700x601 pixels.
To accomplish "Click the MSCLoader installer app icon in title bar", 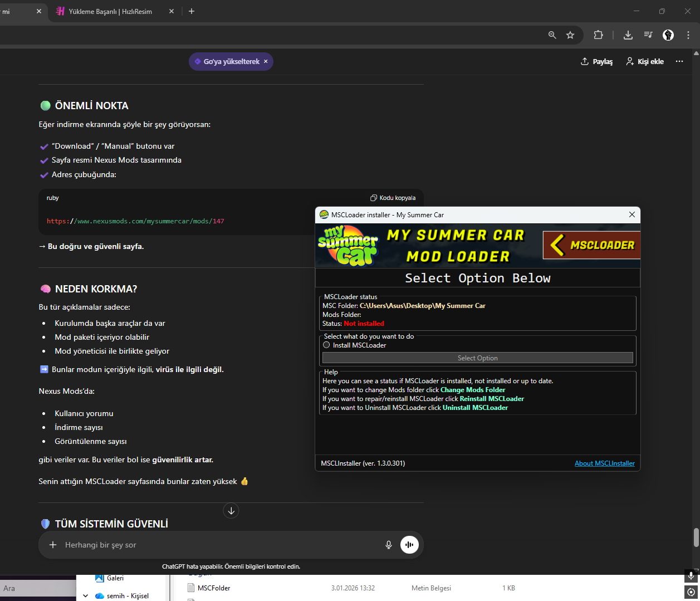I will pos(324,214).
